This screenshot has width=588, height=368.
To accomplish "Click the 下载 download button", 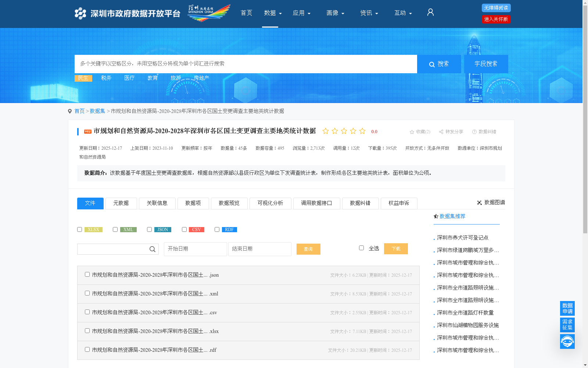I will click(x=396, y=248).
